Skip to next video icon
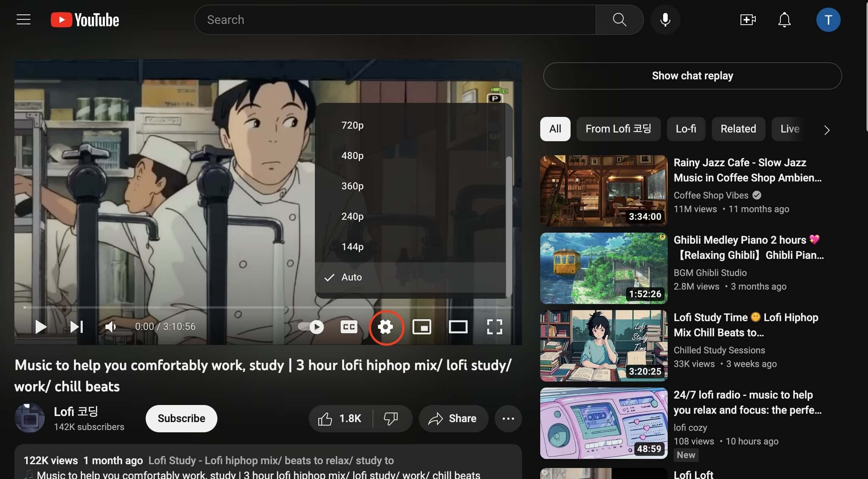The height and width of the screenshot is (479, 868). [x=76, y=327]
